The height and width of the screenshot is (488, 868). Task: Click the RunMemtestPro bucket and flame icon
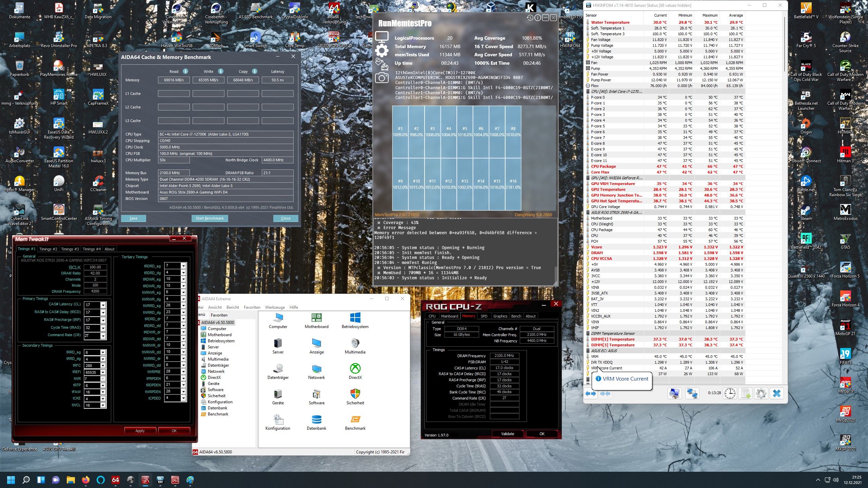coord(381,64)
